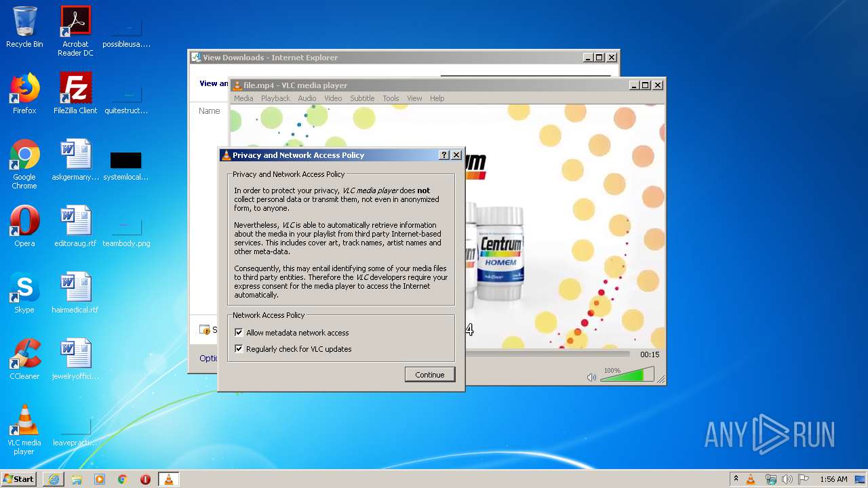Close the Privacy and Network Access dialog
868x488 pixels.
point(456,155)
